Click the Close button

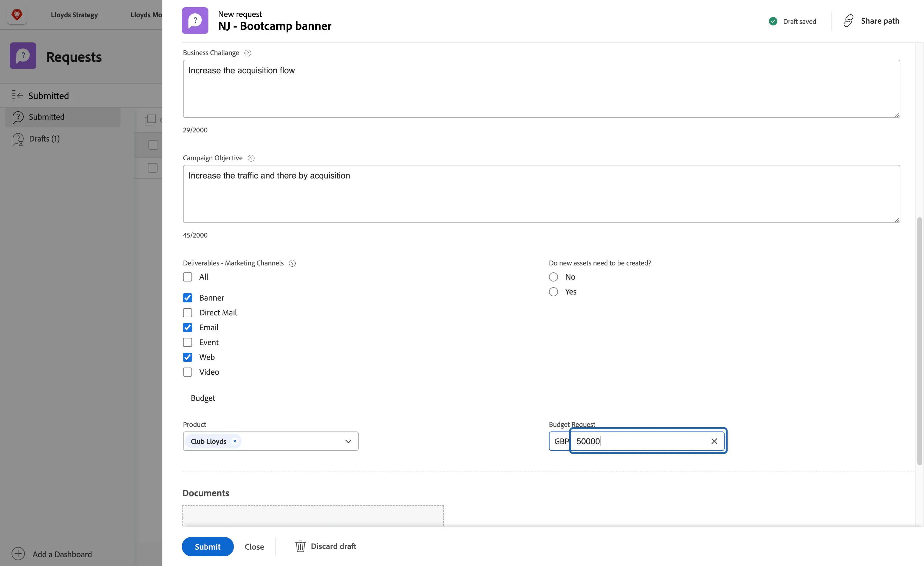(x=254, y=547)
